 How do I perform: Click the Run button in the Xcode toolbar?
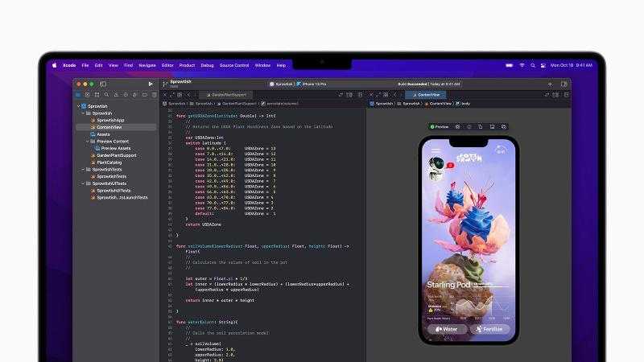(x=150, y=84)
